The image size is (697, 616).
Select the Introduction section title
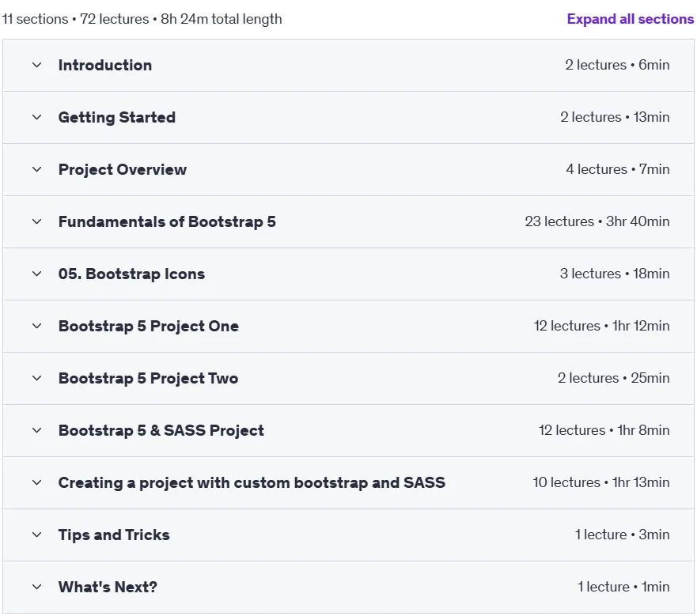pyautogui.click(x=105, y=66)
